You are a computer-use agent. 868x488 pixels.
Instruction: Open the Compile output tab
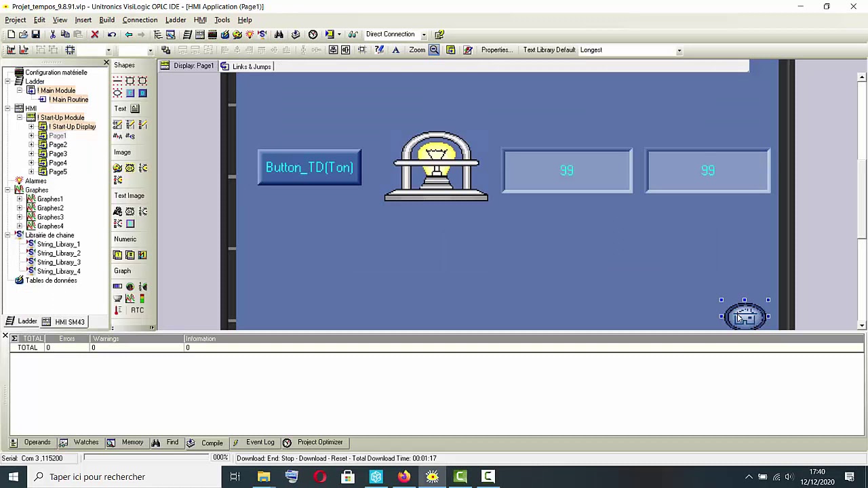pyautogui.click(x=205, y=443)
